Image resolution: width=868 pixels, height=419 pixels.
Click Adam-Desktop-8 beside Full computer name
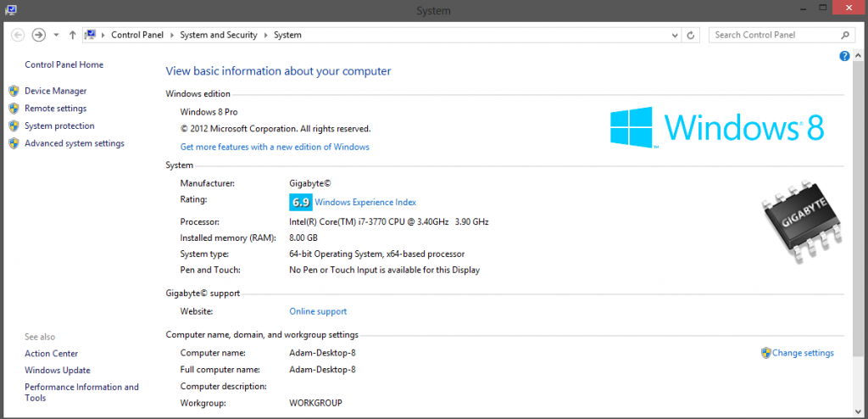pos(322,369)
